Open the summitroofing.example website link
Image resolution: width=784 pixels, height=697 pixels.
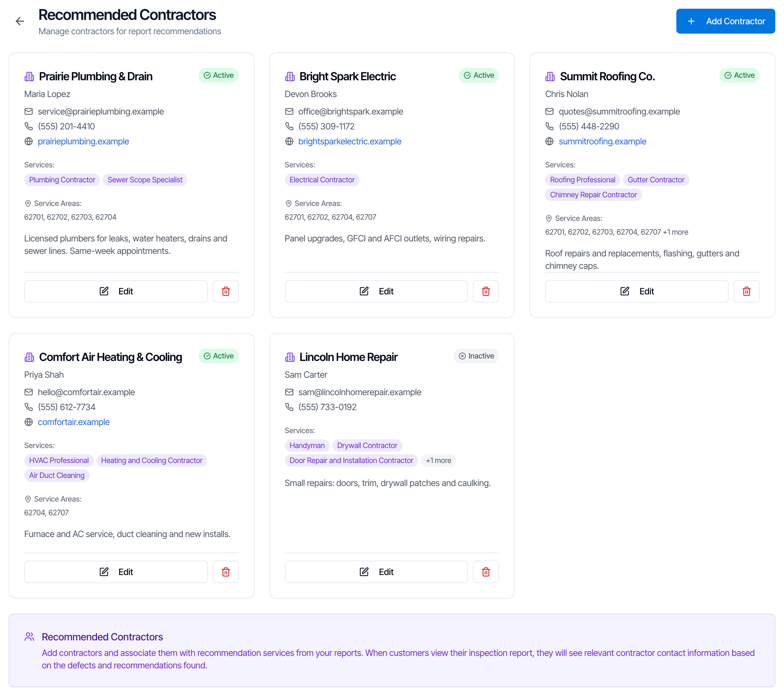coord(602,141)
